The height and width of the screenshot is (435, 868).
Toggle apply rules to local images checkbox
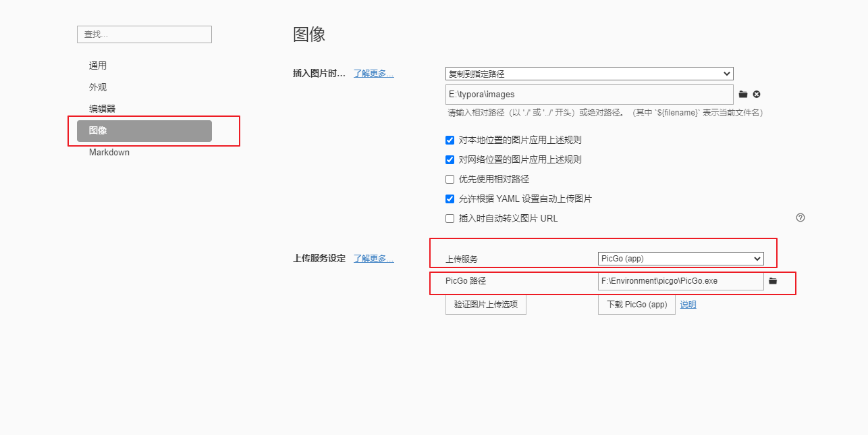(450, 140)
